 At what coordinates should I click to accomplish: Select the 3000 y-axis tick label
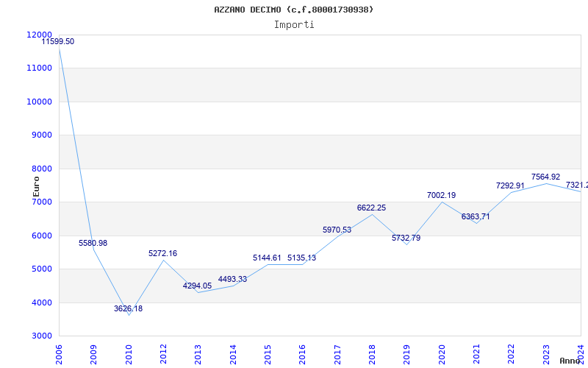[x=40, y=336]
